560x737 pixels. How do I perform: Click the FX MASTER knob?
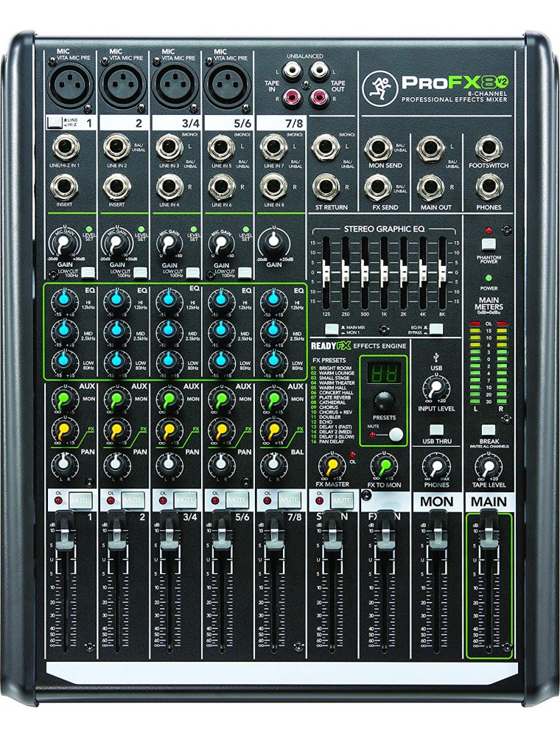(332, 466)
